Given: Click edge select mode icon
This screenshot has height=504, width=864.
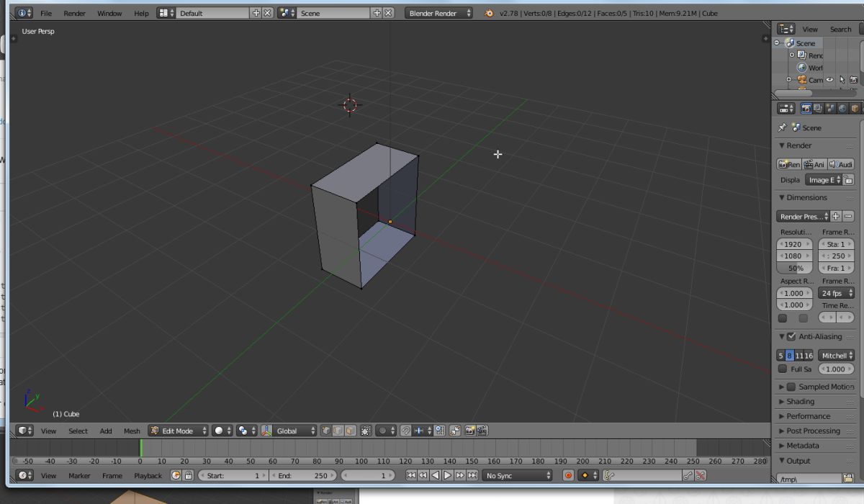Looking at the screenshot, I should [338, 431].
